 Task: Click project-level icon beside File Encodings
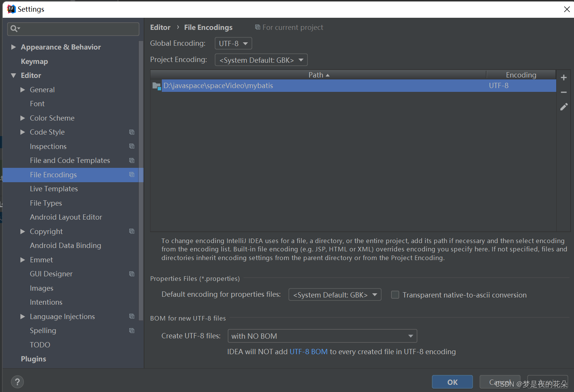(132, 175)
